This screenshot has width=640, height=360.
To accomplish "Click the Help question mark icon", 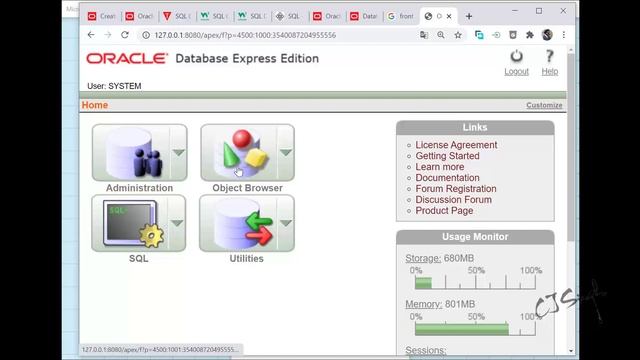I will pyautogui.click(x=549, y=56).
